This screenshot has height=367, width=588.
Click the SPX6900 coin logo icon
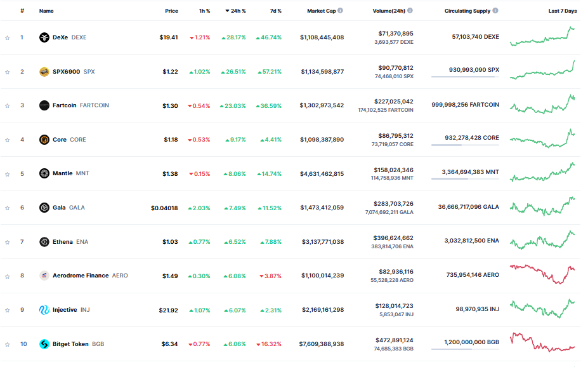tap(44, 72)
